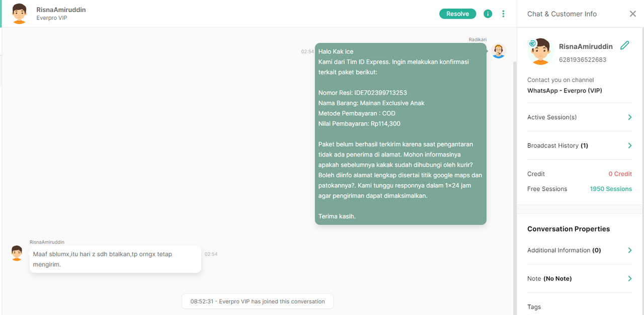The height and width of the screenshot is (315, 644).
Task: Click the RisnaAmiruddin name in chat header
Action: tap(61, 10)
